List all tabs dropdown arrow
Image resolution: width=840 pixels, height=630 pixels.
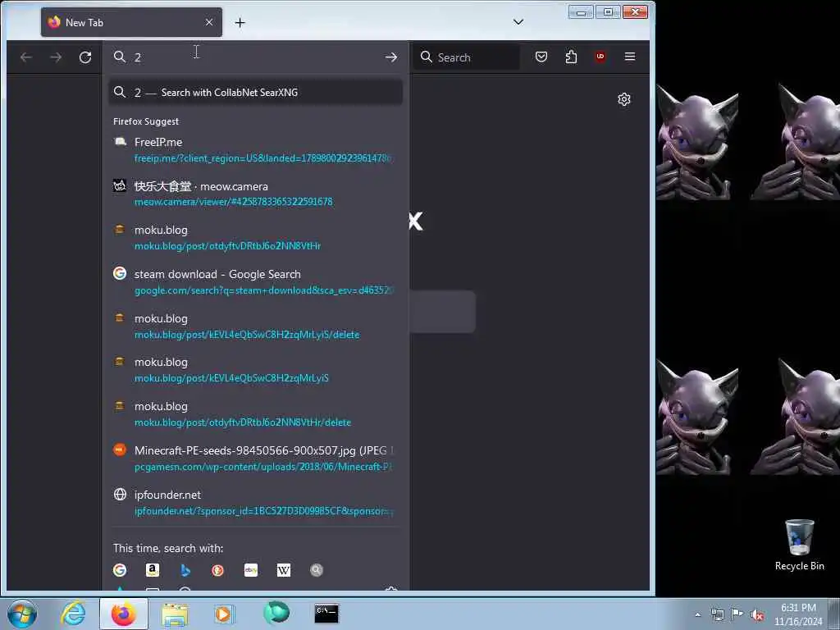coord(518,22)
